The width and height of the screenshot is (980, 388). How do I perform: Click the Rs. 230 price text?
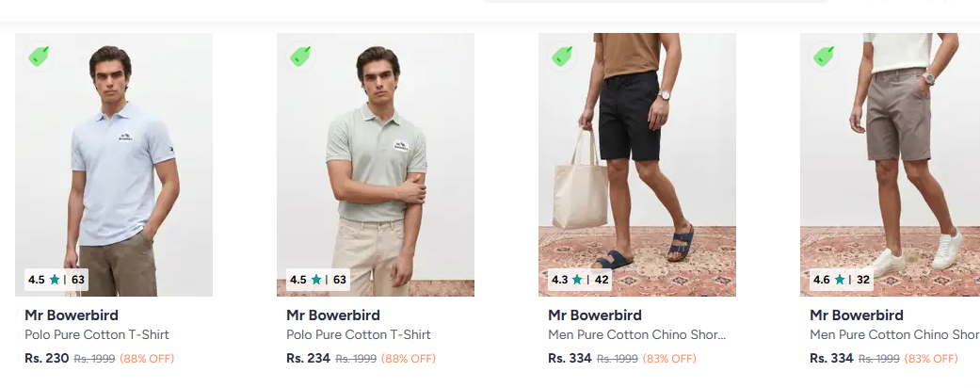coord(46,359)
